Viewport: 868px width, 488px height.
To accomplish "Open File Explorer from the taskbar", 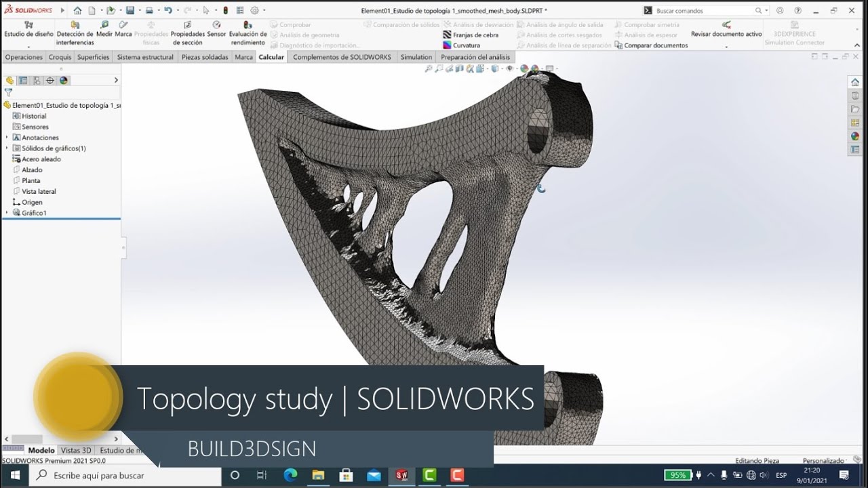I will pyautogui.click(x=318, y=475).
